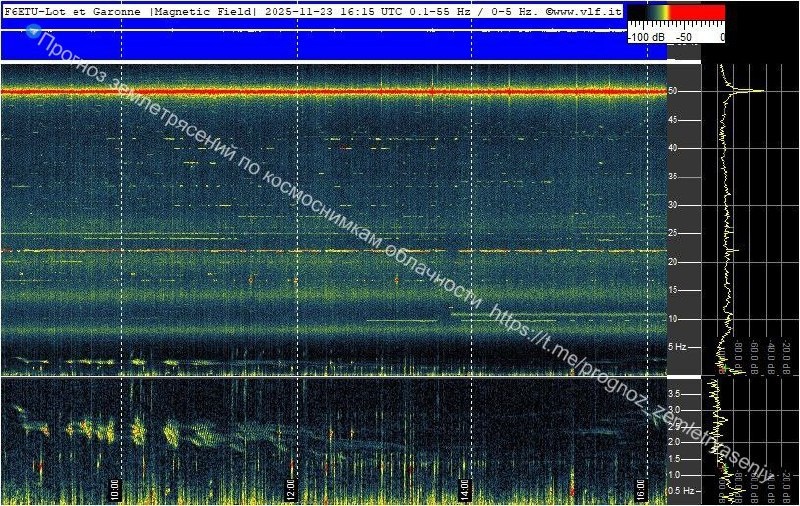The image size is (800, 506).
Task: Click the '1.0' lower-panel frequency label
Action: point(674,475)
